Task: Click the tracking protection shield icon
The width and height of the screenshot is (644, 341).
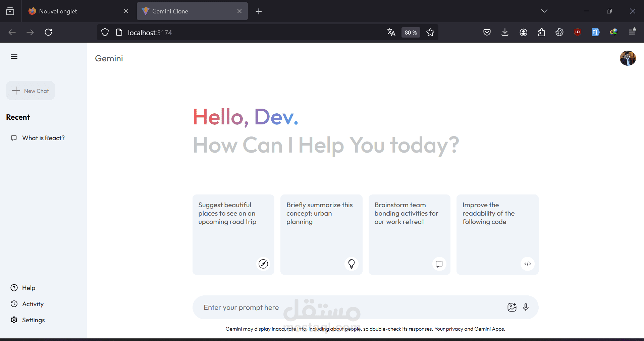Action: click(x=105, y=33)
